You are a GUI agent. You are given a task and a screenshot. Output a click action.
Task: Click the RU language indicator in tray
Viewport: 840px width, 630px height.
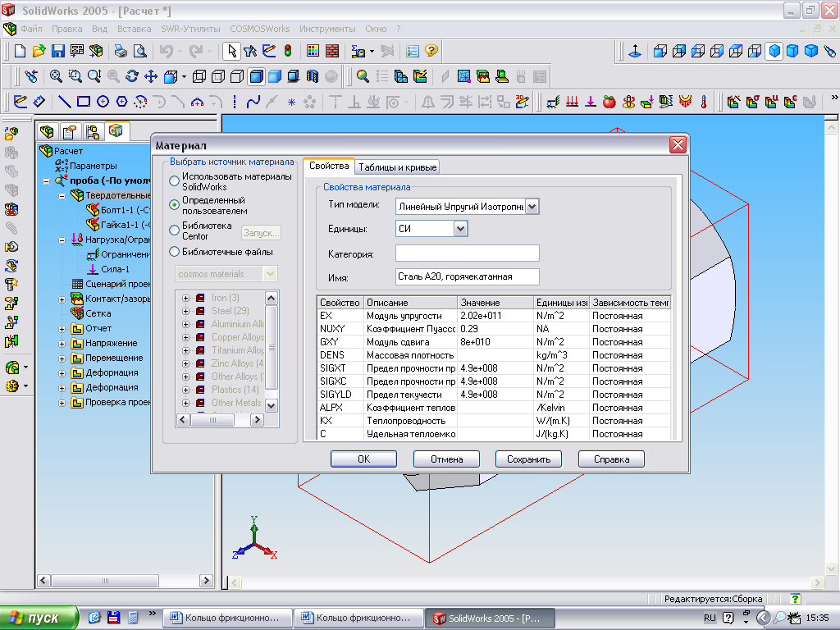(710, 619)
